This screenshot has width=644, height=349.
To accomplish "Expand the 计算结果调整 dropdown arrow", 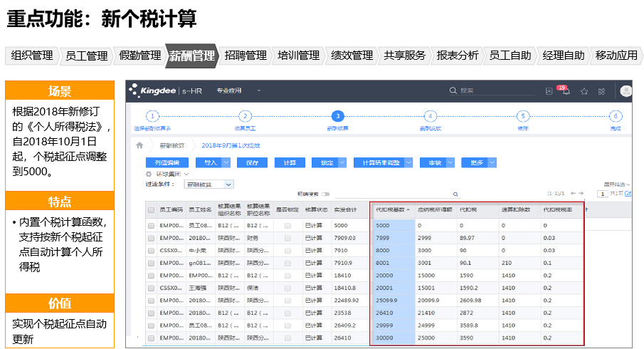I will point(408,163).
